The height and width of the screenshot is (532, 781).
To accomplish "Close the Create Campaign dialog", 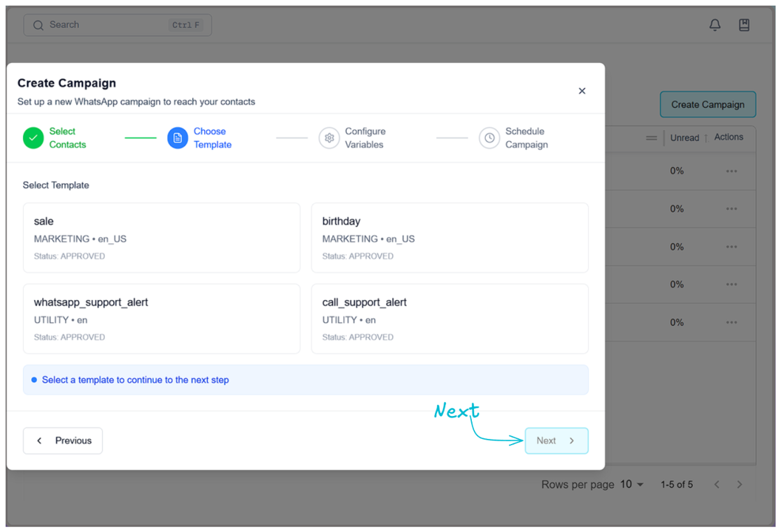I will (x=581, y=91).
